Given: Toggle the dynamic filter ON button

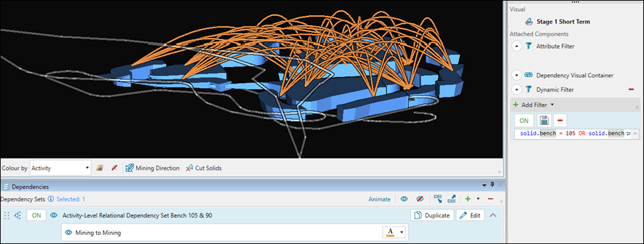Looking at the screenshot, I should [x=524, y=120].
